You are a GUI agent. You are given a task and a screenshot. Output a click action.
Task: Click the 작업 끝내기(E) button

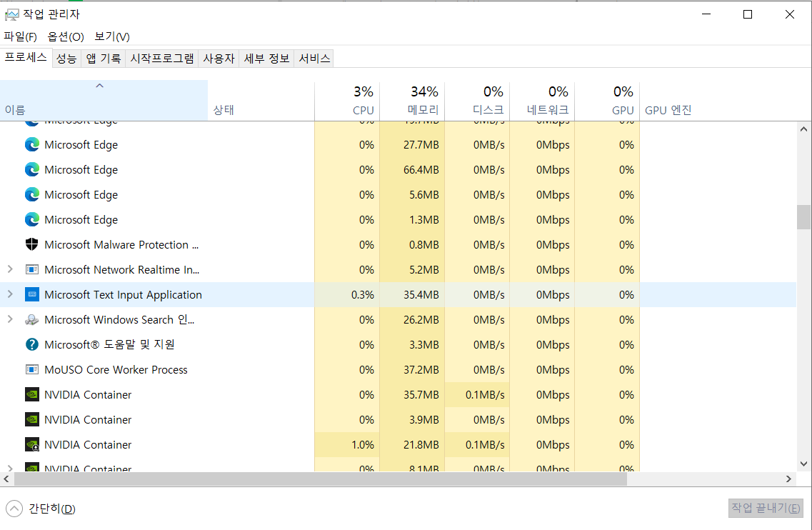click(766, 509)
